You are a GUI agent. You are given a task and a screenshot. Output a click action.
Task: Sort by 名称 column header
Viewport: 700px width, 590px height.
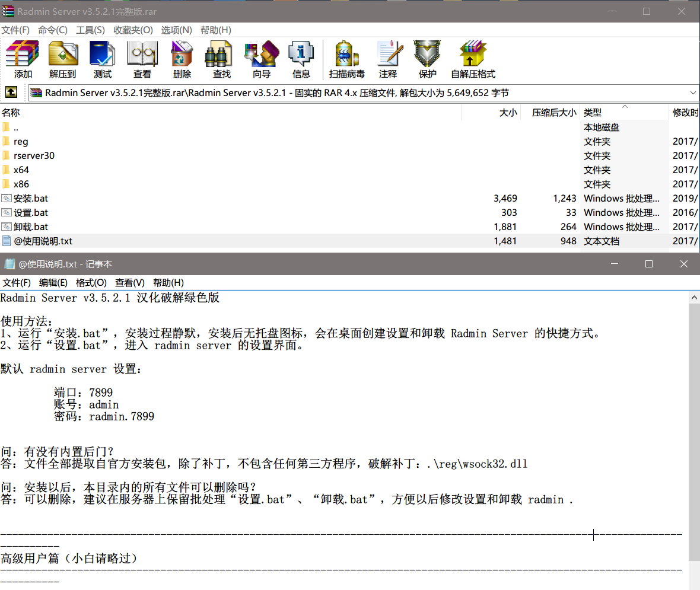230,113
